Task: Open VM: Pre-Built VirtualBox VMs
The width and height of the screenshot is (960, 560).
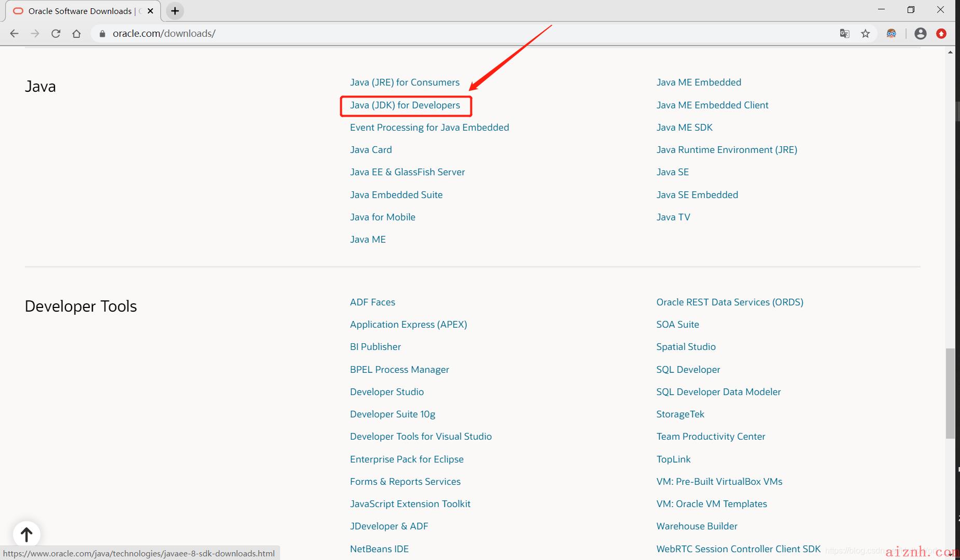Action: pyautogui.click(x=719, y=482)
